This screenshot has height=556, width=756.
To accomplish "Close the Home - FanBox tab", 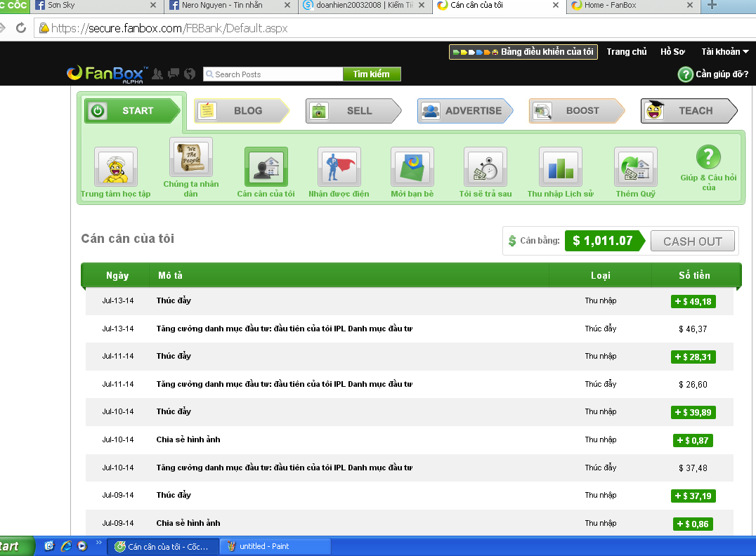I will coord(690,6).
